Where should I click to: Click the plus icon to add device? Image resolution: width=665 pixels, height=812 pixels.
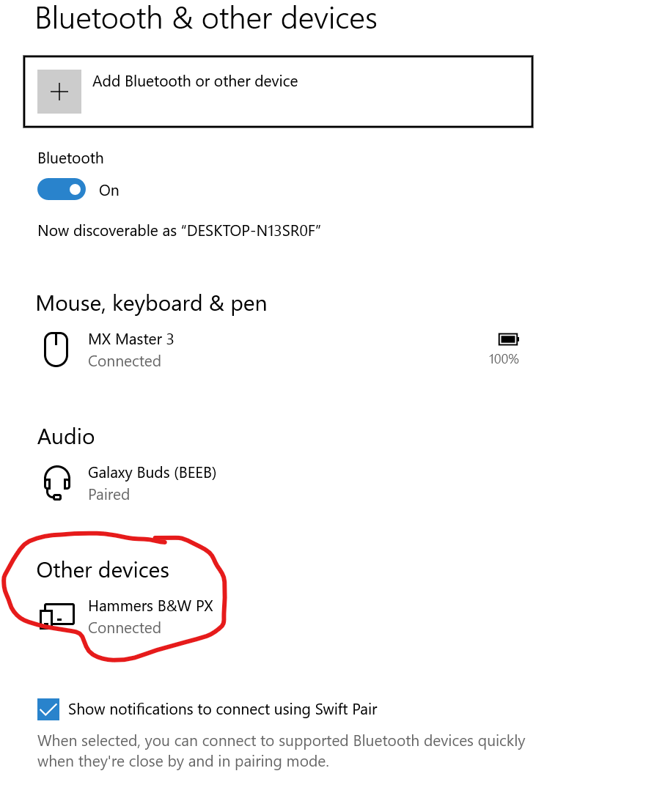59,92
